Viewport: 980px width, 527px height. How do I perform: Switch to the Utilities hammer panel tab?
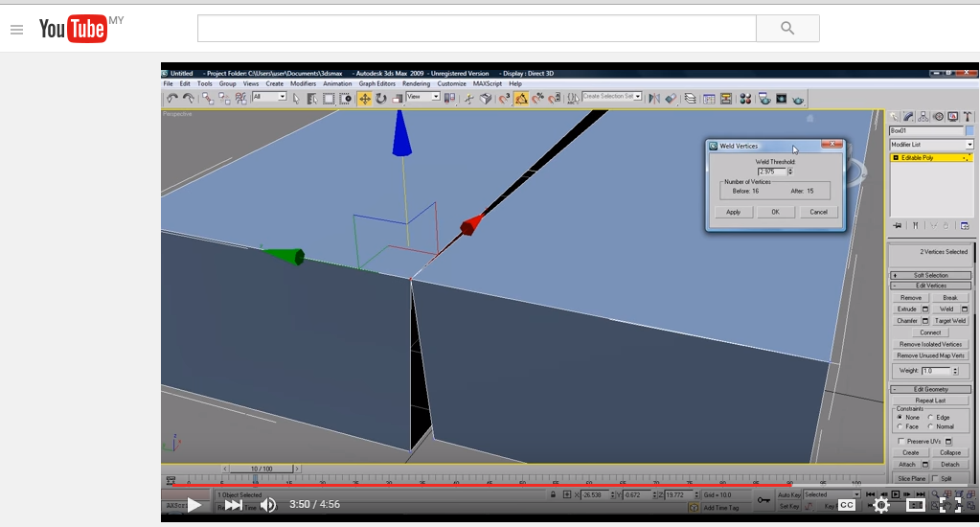coord(968,116)
